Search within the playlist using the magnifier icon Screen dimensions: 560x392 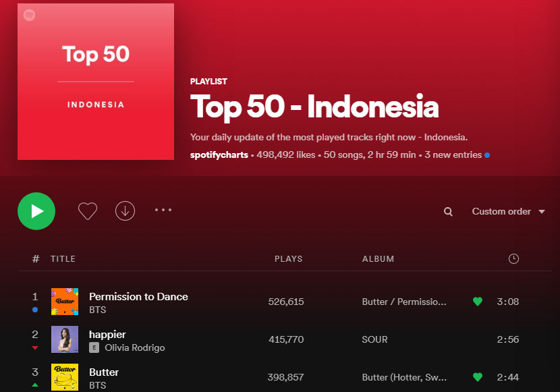tap(448, 212)
